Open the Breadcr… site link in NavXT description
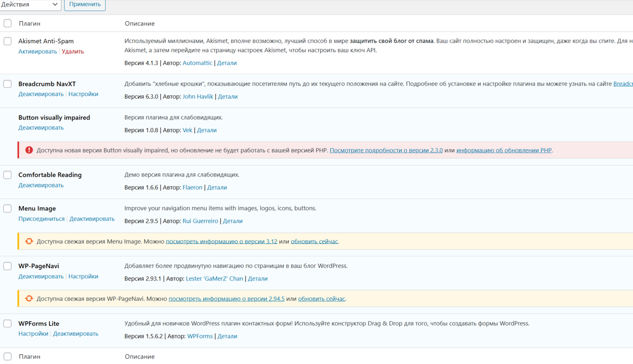 point(623,84)
